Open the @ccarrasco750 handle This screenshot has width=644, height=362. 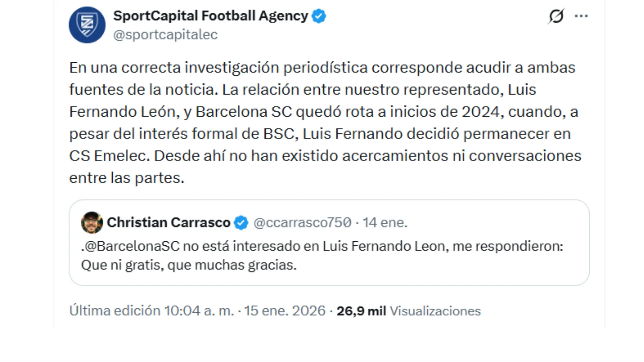(x=303, y=222)
